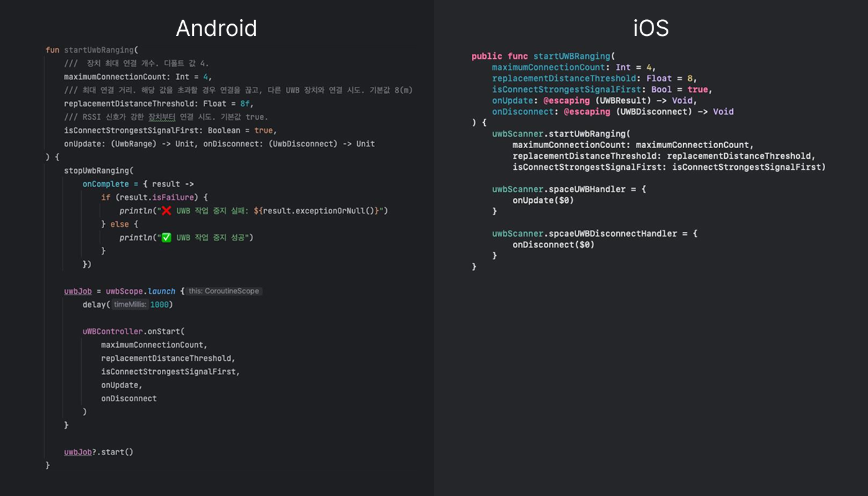Screen dimensions: 868x496
Task: Click the "uwbJob?.start()" line
Action: tap(99, 452)
